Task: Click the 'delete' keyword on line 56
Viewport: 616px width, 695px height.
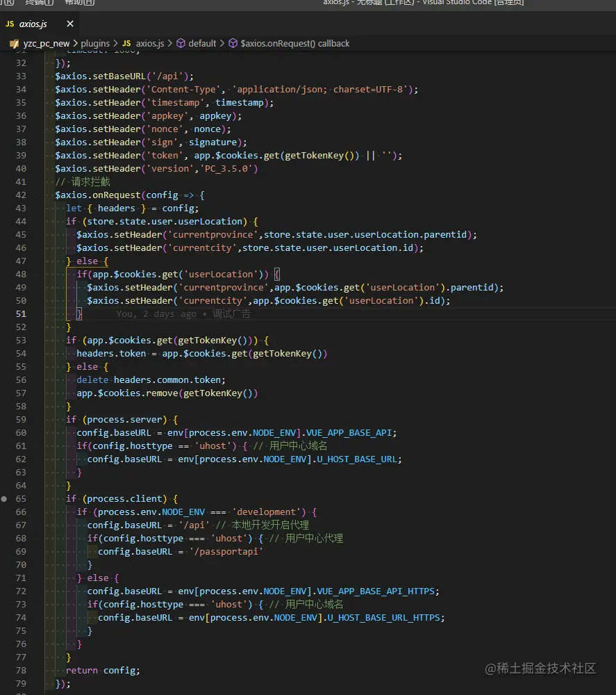Action: click(x=92, y=380)
